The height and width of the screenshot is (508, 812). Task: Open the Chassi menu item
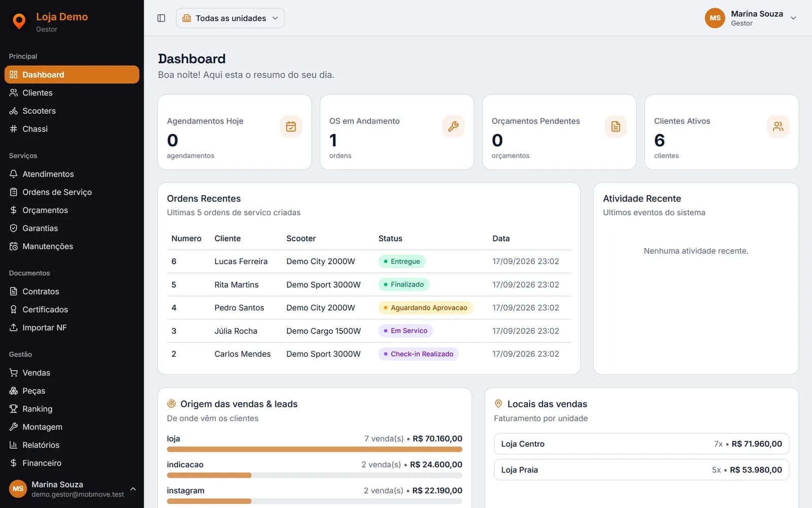(72, 129)
